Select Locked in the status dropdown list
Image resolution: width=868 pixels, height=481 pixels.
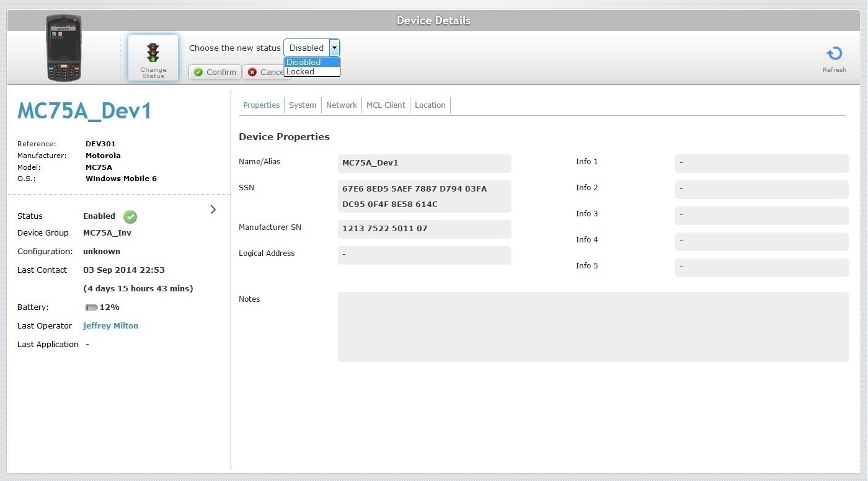coord(312,72)
